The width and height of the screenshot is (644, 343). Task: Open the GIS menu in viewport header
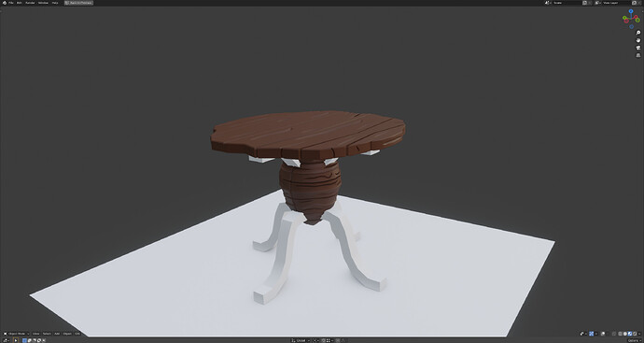point(77,334)
